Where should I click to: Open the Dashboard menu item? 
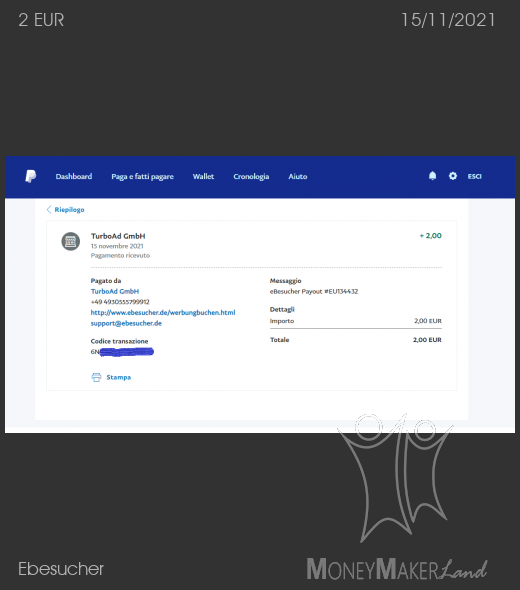coord(74,176)
